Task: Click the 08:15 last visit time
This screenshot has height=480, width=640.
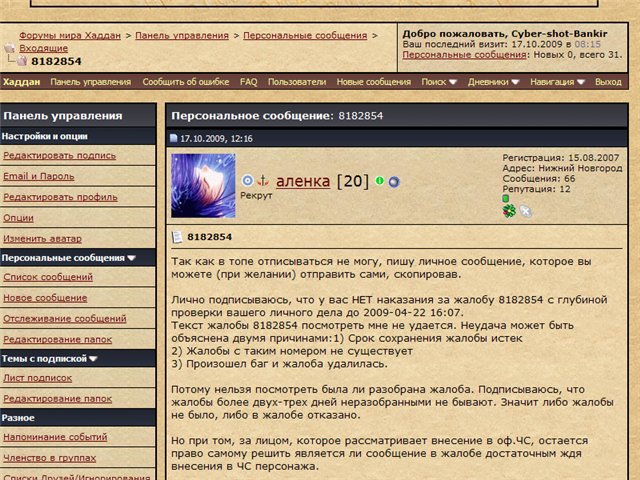Action: tap(587, 44)
